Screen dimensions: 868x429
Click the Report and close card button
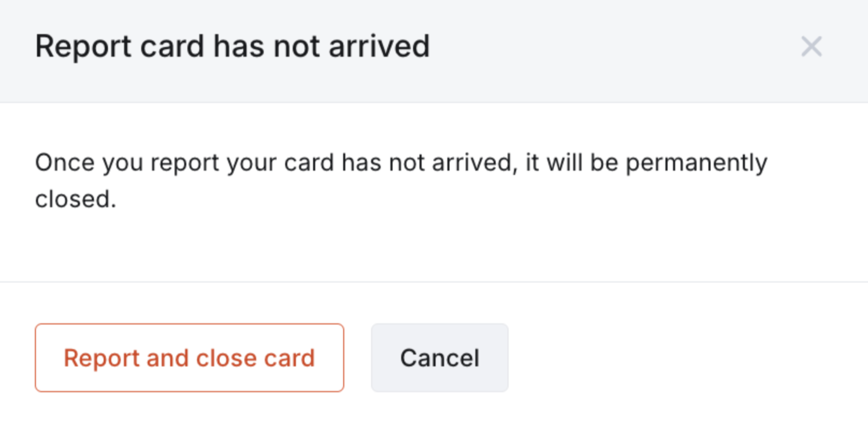coord(189,358)
